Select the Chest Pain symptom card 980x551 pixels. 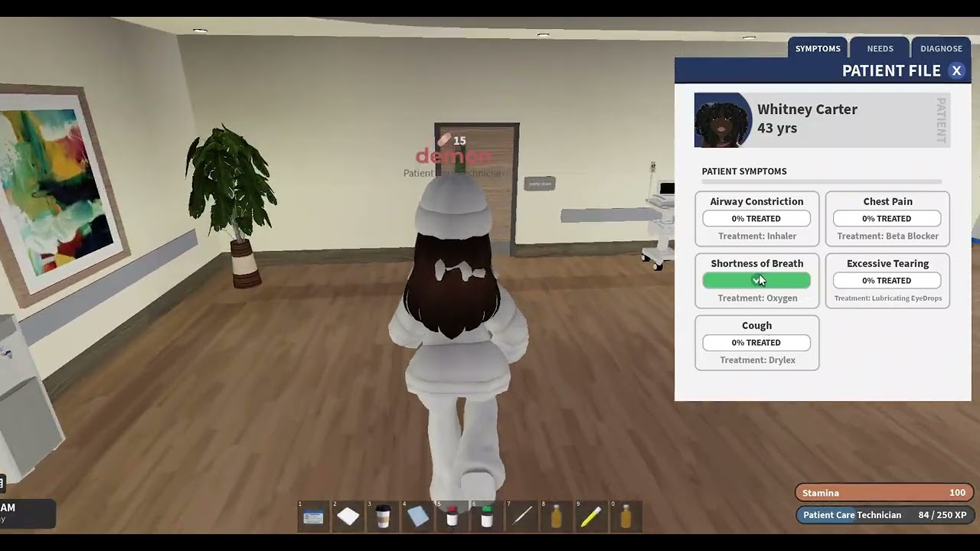[887, 218]
